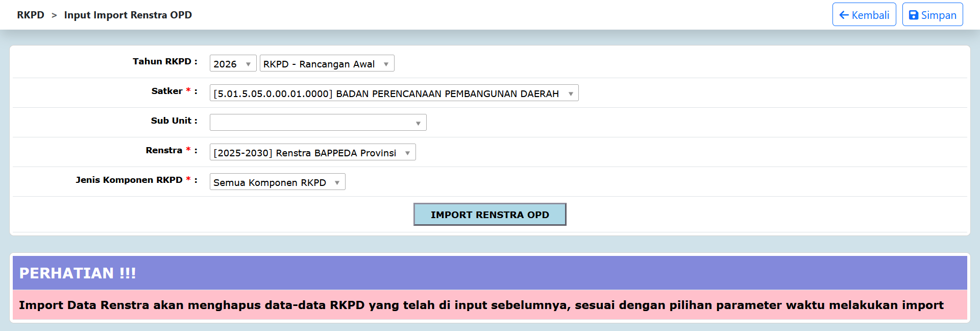Click the Renstra field label
This screenshot has width=980, height=331.
pos(171,150)
